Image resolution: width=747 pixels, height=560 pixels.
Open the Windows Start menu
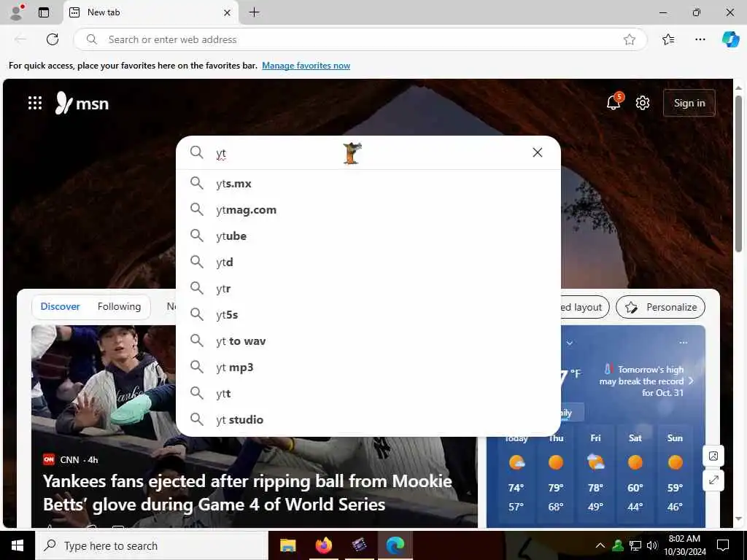18,545
